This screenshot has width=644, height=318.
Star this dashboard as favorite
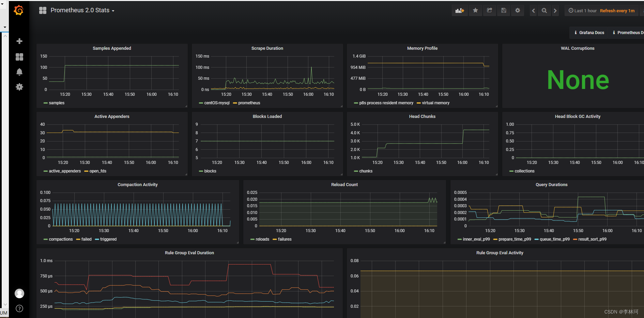point(475,11)
